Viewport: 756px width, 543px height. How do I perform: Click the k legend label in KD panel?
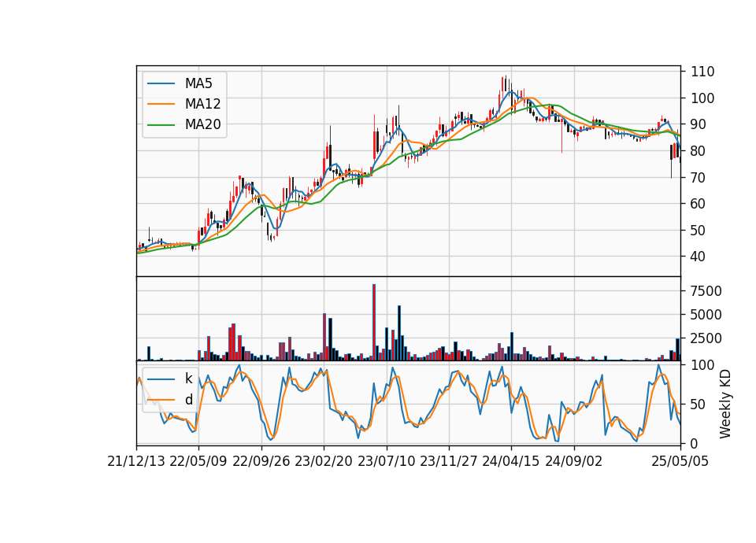(x=188, y=379)
